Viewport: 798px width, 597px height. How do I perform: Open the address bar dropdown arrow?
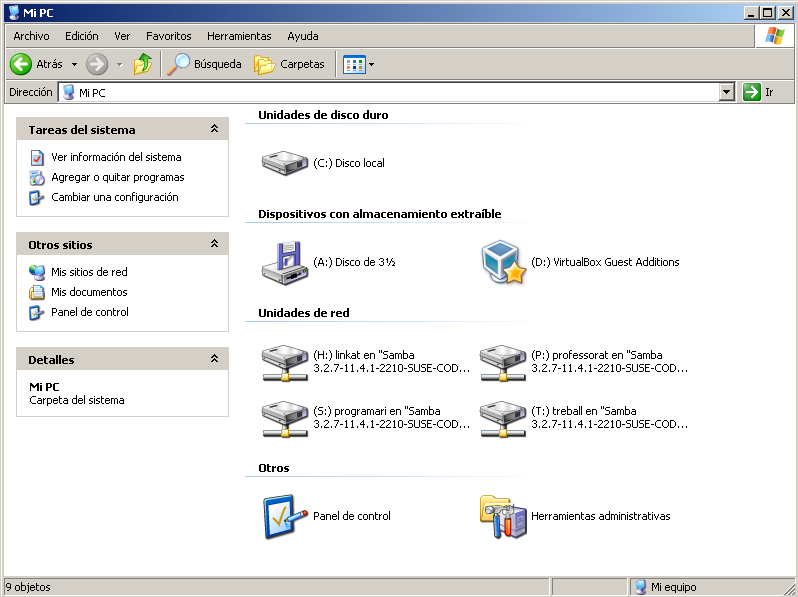(727, 92)
